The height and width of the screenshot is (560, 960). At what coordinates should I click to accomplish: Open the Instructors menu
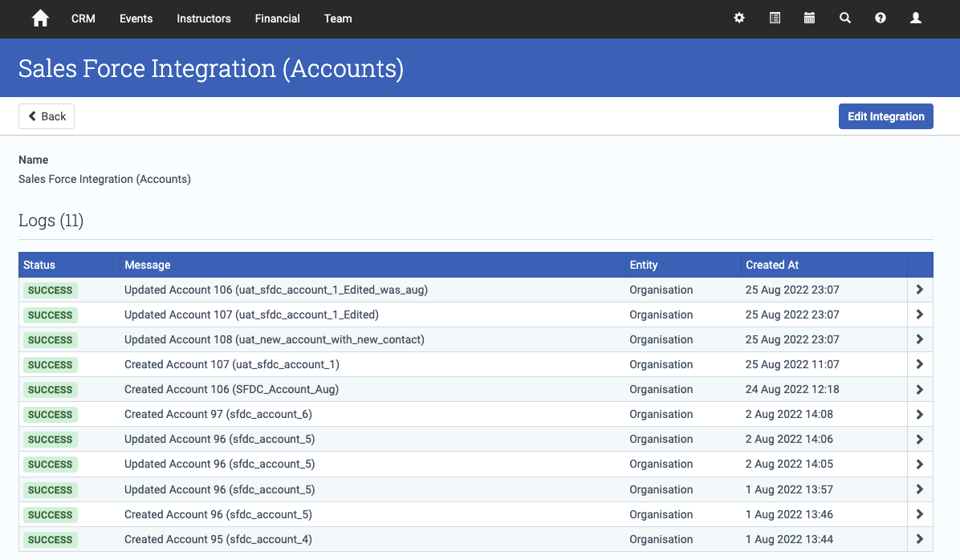pos(204,19)
